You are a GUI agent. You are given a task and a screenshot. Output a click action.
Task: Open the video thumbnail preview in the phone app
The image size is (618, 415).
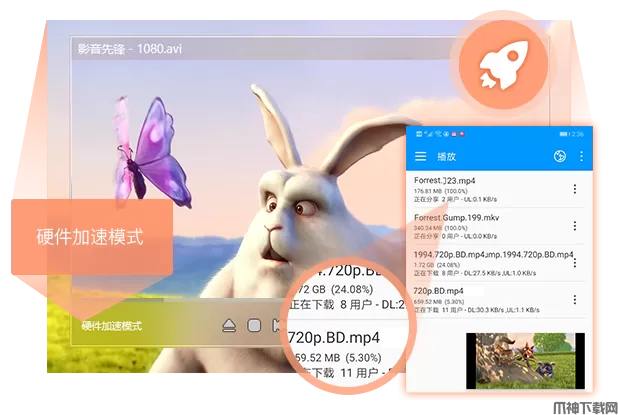pos(525,361)
